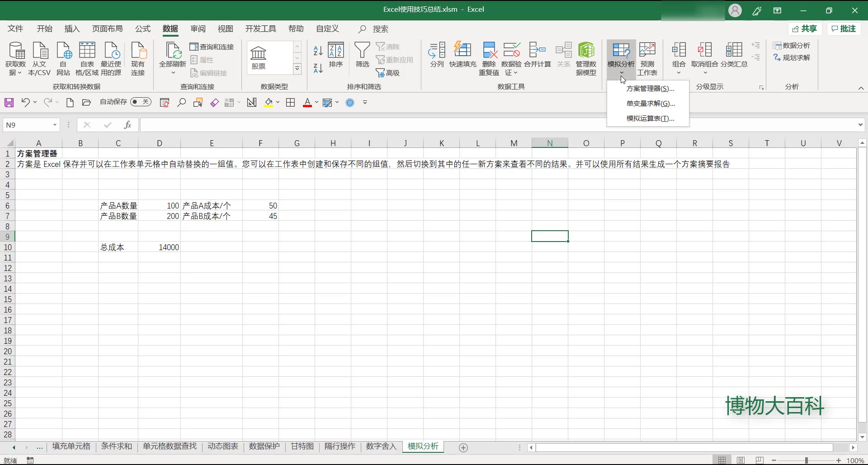
Task: Click 查询和连接 button
Action: point(212,47)
